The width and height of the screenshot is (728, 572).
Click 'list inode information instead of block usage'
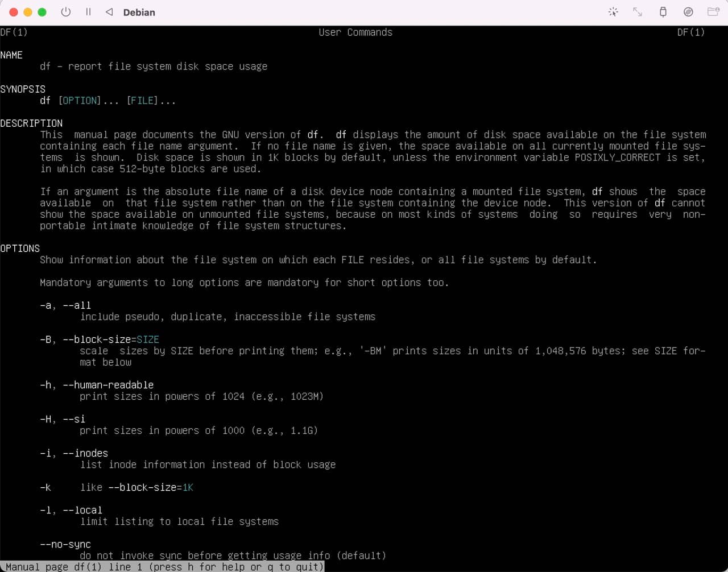click(x=208, y=465)
